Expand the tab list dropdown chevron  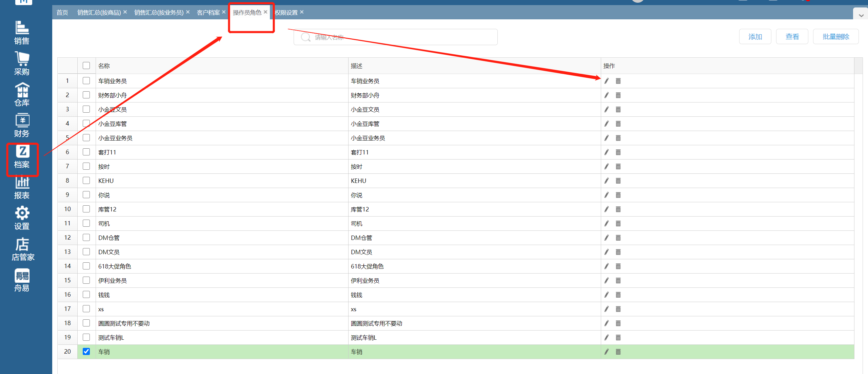pos(861,15)
